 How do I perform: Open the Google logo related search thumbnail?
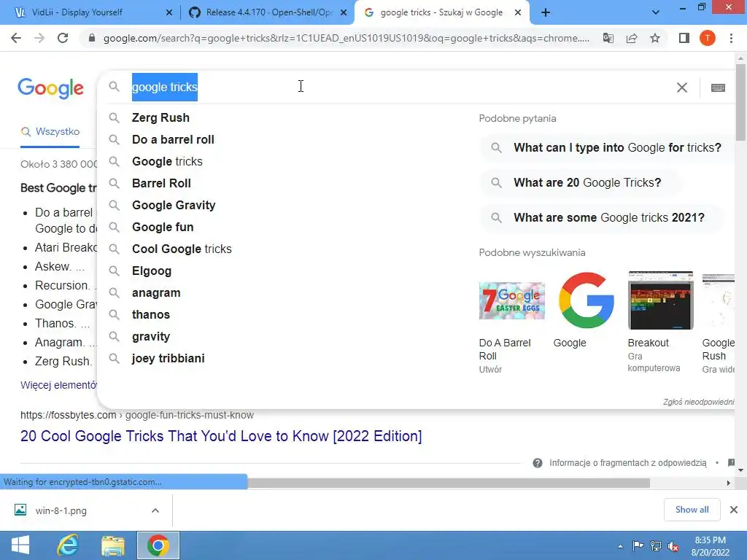586,300
